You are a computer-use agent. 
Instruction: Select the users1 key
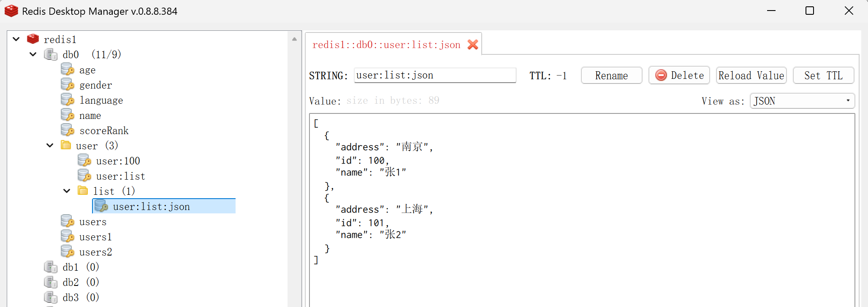pyautogui.click(x=95, y=237)
